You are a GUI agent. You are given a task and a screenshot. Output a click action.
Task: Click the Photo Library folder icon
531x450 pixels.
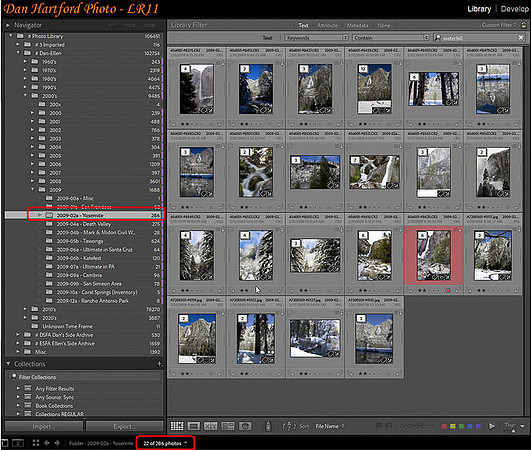pos(20,36)
